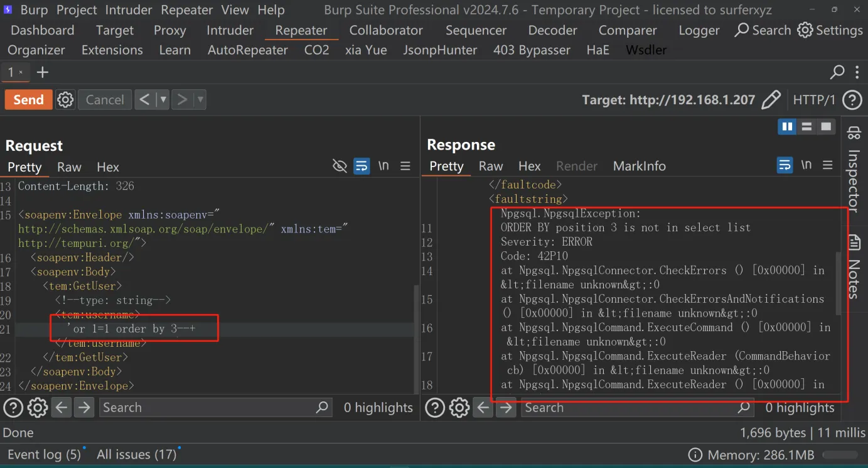The height and width of the screenshot is (468, 868).
Task: Open Repeater tab options menu (three dots)
Action: pos(857,73)
